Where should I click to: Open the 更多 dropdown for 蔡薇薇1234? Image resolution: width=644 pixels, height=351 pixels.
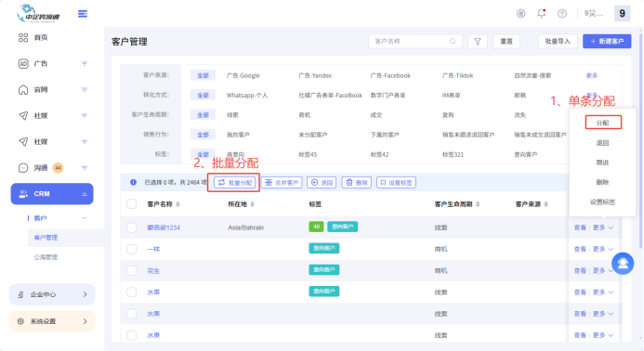click(x=603, y=227)
